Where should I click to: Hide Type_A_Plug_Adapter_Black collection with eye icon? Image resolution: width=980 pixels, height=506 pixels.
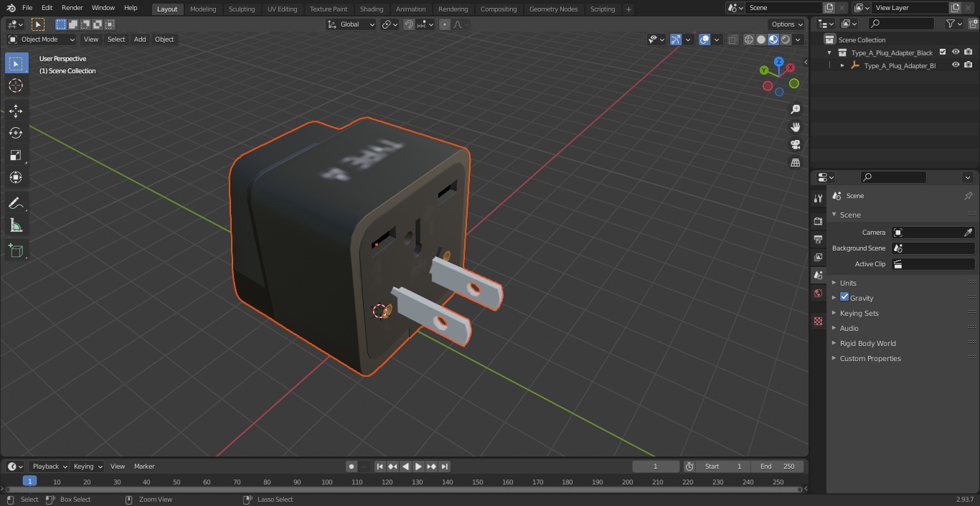[956, 52]
